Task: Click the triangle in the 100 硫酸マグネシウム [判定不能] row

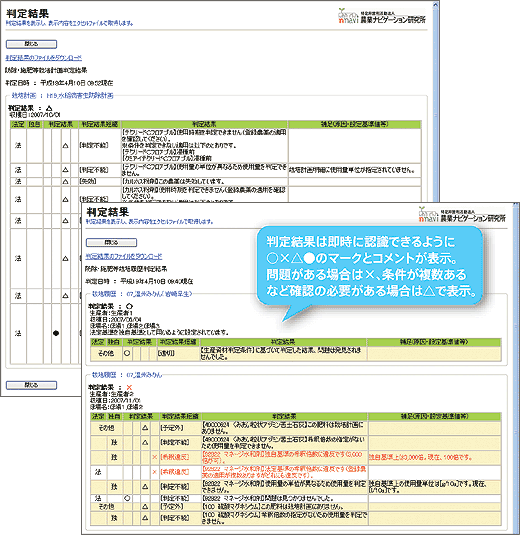Action: click(145, 518)
